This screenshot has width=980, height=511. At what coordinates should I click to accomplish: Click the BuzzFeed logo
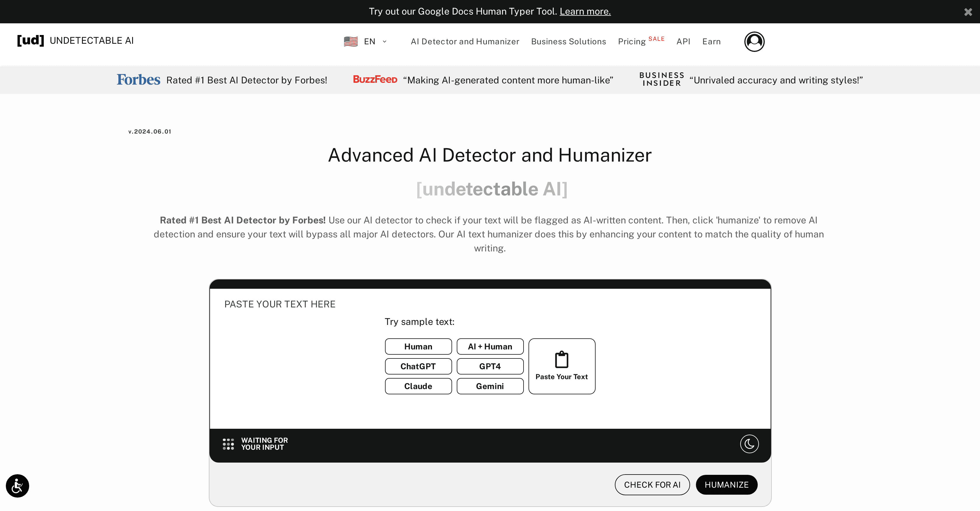[x=375, y=80]
